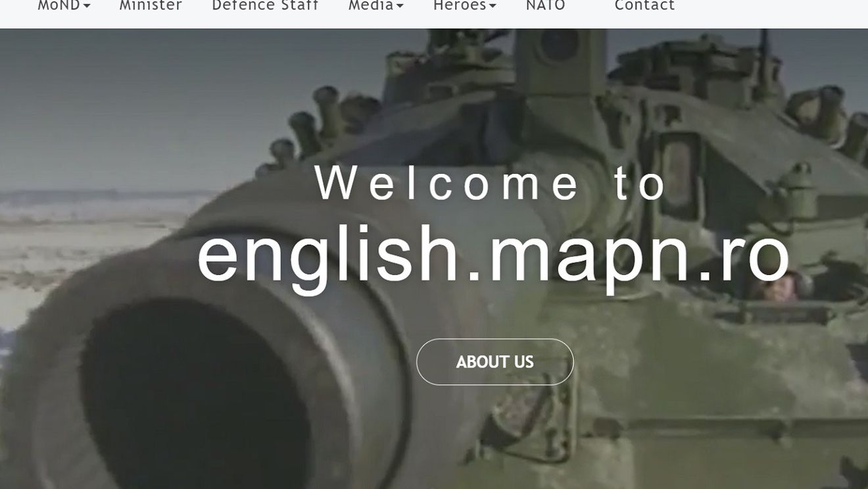This screenshot has height=489, width=868.
Task: Expand the Heroes dropdown menu
Action: coord(465,6)
